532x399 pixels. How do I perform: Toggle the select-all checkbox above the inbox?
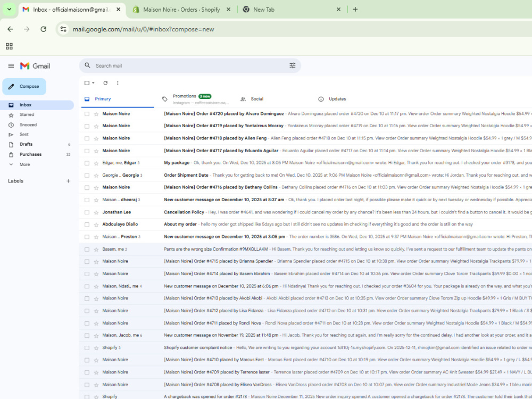(x=87, y=83)
